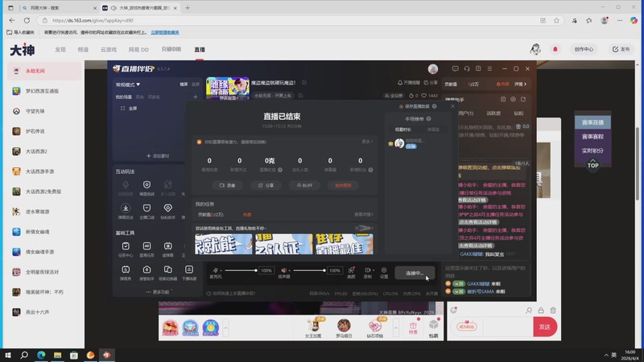Click the TOP back-to-top button
This screenshot has height=362, width=644.
coord(592,165)
